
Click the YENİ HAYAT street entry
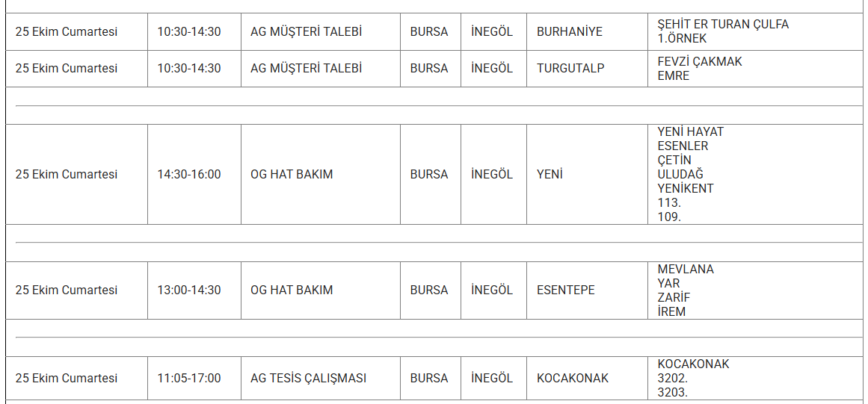click(x=691, y=131)
